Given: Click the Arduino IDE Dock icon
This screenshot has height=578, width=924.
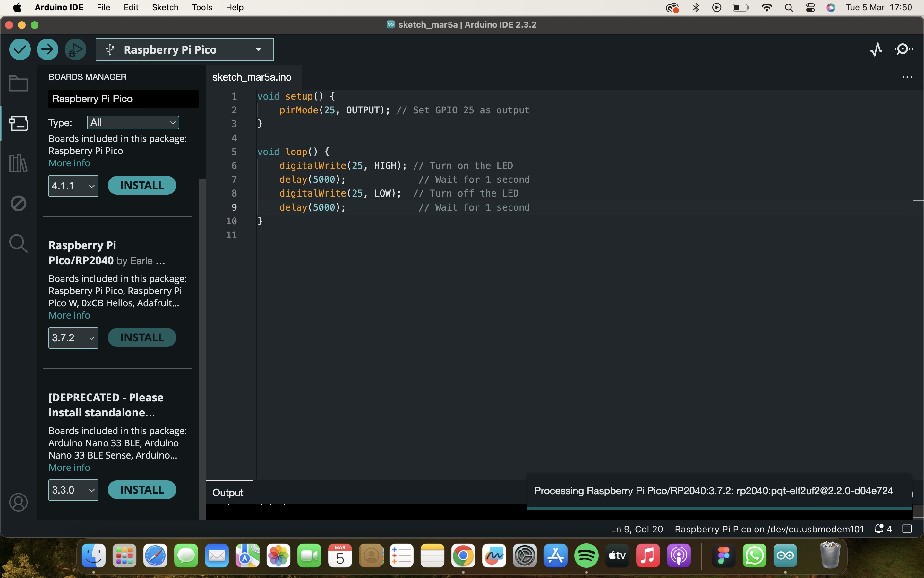Looking at the screenshot, I should [785, 556].
